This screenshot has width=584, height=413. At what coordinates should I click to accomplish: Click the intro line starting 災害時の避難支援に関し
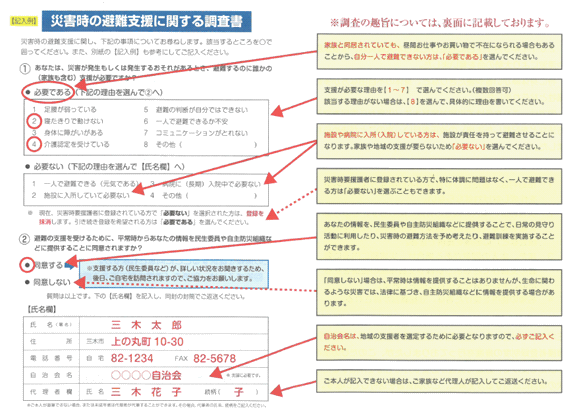point(146,47)
